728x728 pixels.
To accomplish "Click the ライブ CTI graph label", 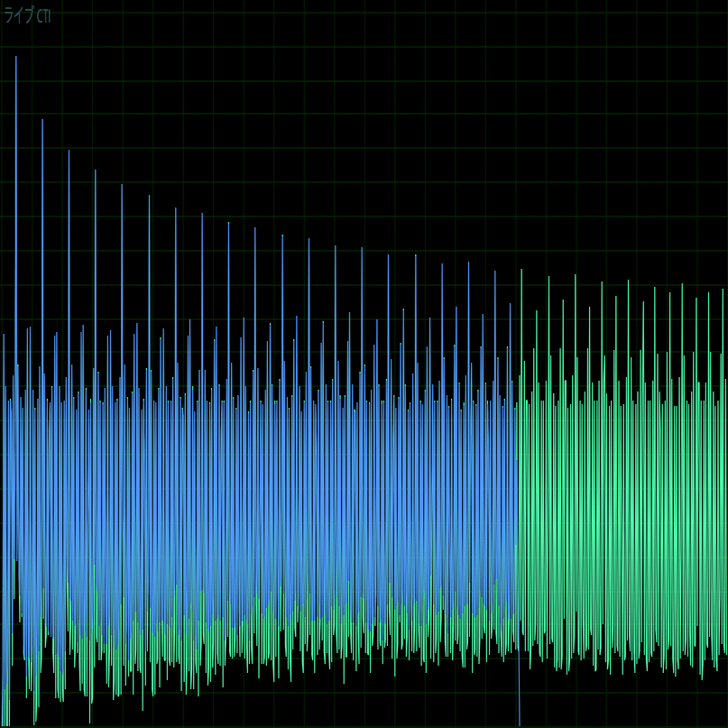I will [x=27, y=16].
